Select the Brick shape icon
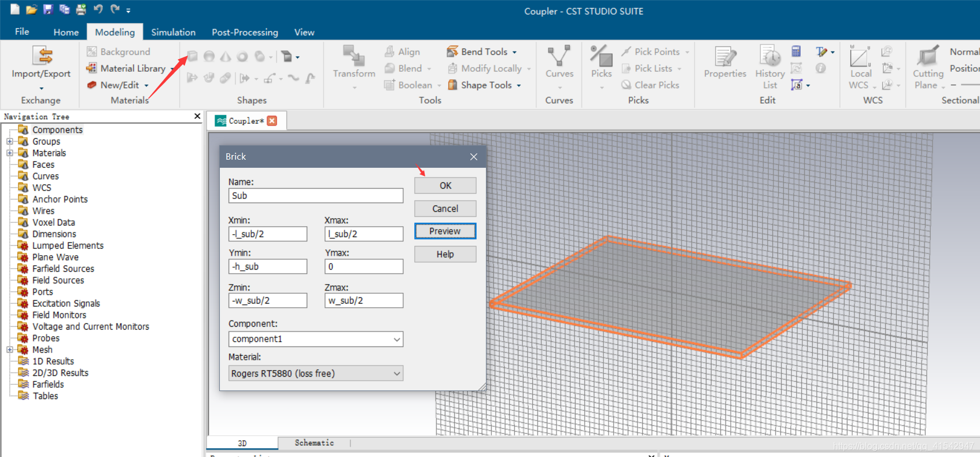 (193, 56)
